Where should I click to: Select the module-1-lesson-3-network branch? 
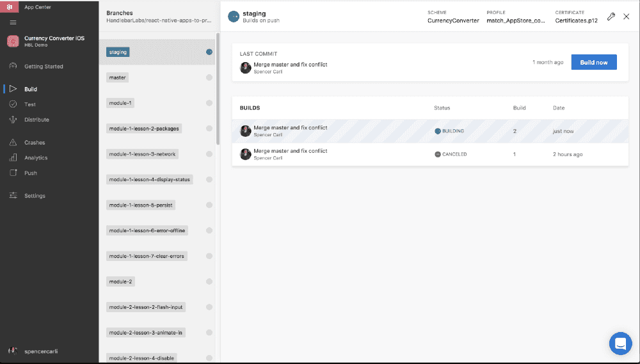(143, 154)
